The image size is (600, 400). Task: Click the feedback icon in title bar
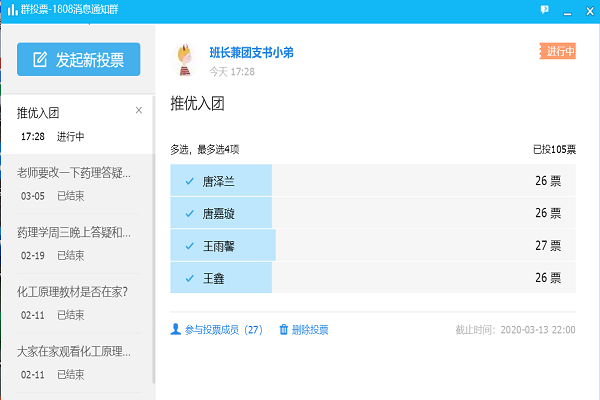tap(545, 9)
